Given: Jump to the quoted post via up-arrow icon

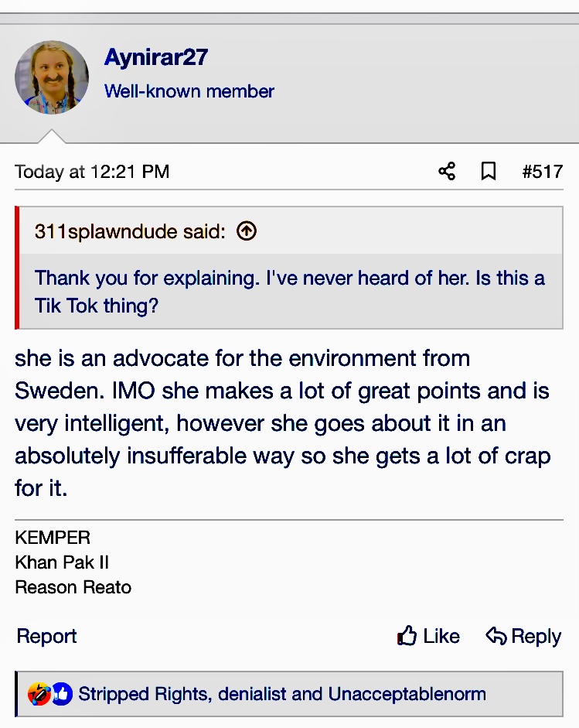Looking at the screenshot, I should (247, 231).
